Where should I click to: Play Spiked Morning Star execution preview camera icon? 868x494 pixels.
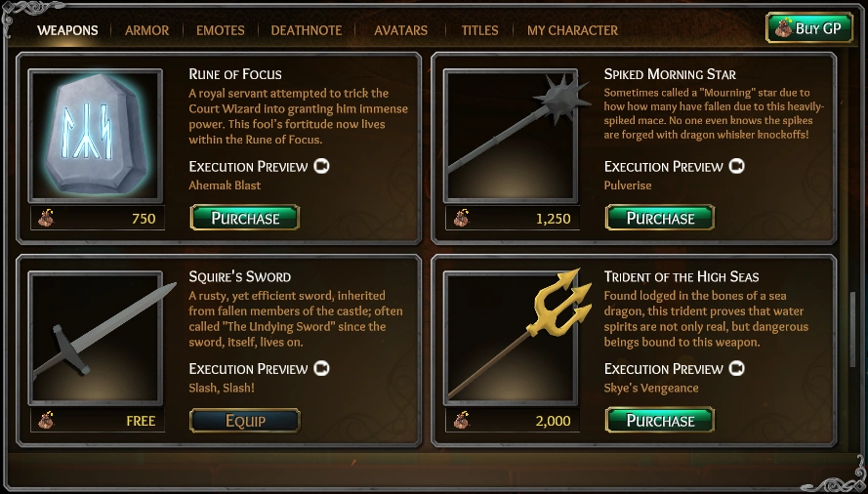tap(737, 166)
